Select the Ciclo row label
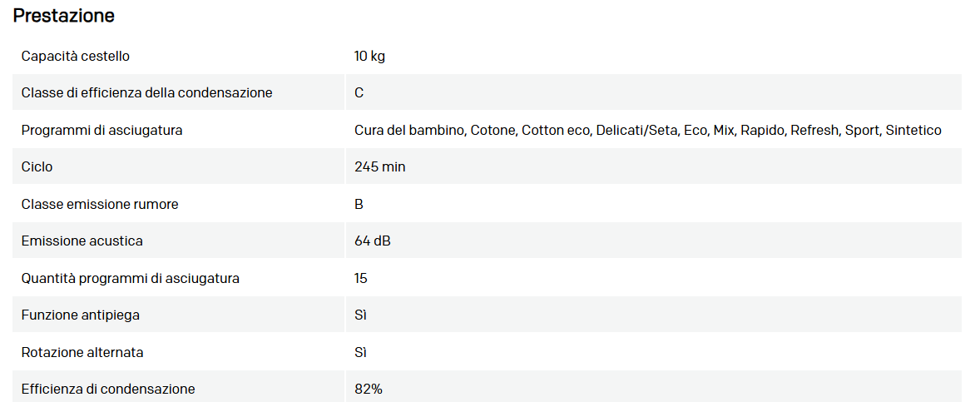Image resolution: width=980 pixels, height=402 pixels. (37, 167)
